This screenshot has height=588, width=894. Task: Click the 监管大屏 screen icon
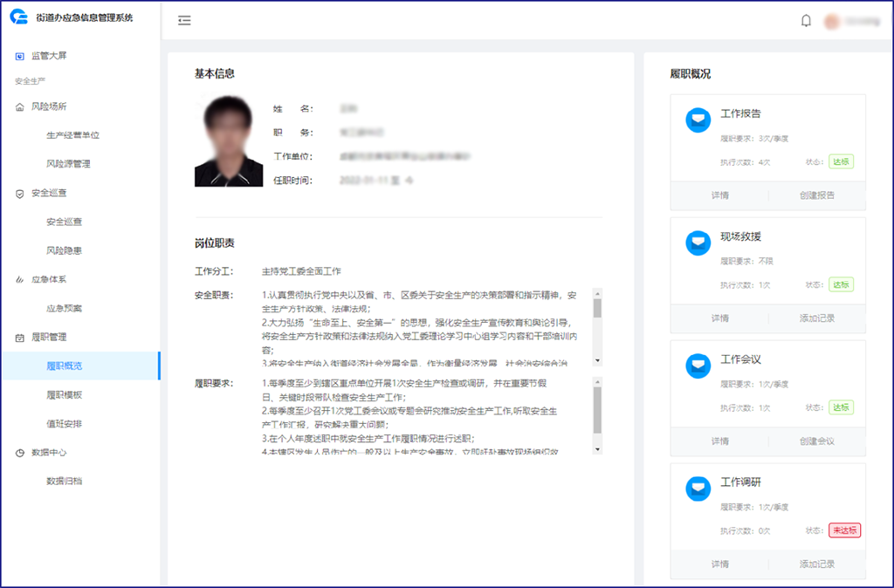(x=19, y=56)
